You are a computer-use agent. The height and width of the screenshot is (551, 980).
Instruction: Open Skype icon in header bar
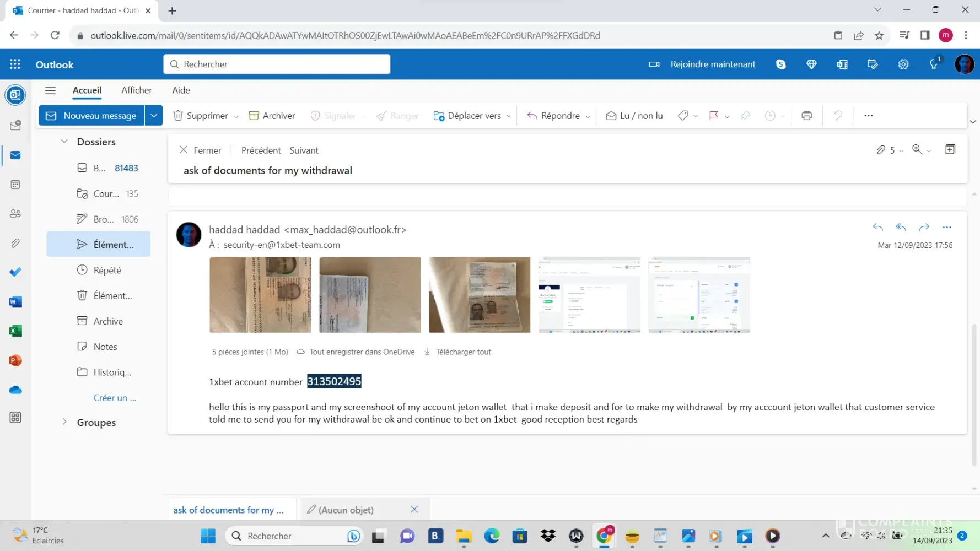point(780,64)
